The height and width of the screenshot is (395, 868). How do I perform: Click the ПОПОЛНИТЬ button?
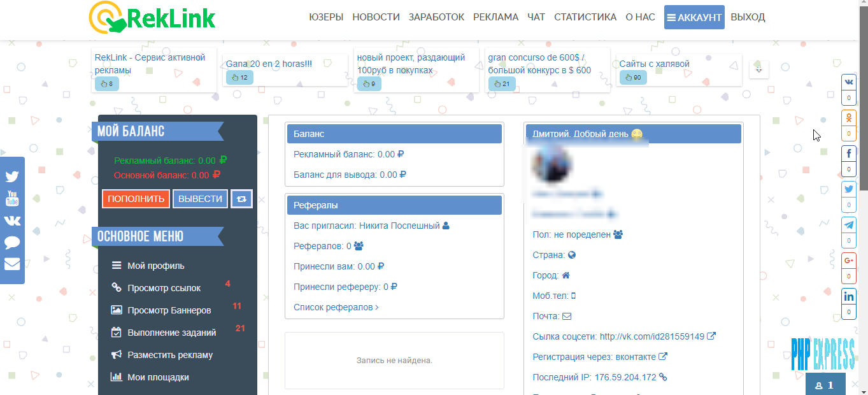click(x=136, y=199)
